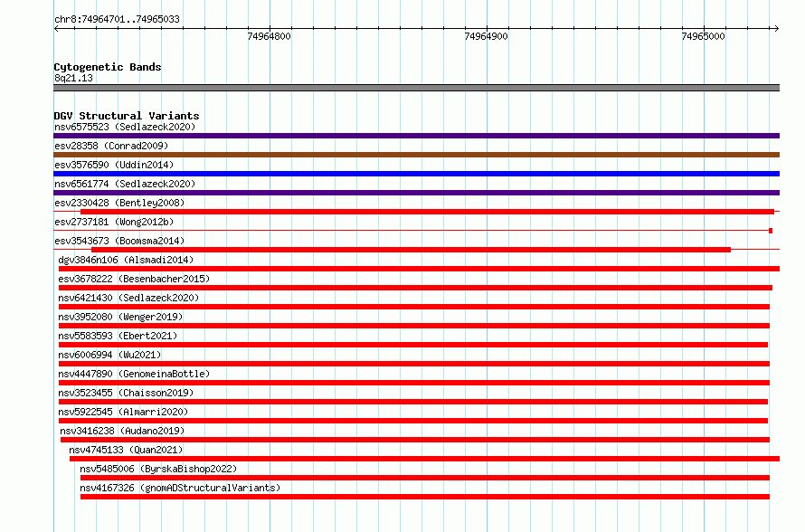This screenshot has width=805, height=532.
Task: Open variant nsv4745133 (Quan2021) label
Action: 126,450
